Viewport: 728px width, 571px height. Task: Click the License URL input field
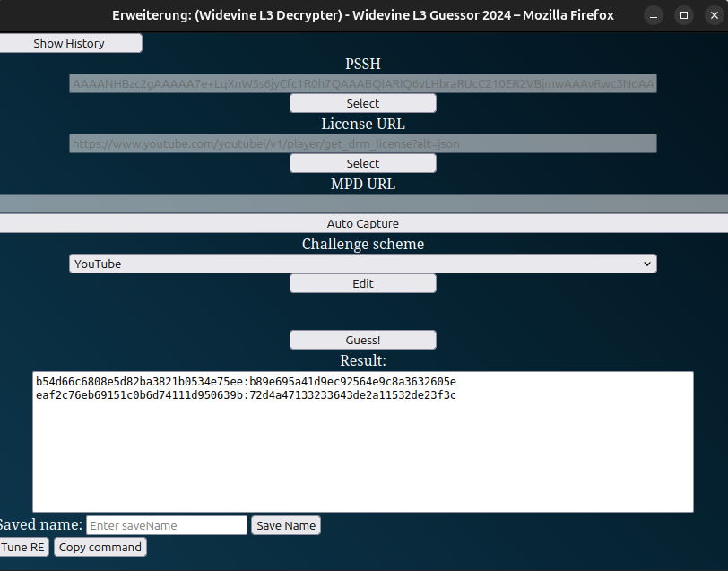tap(363, 143)
